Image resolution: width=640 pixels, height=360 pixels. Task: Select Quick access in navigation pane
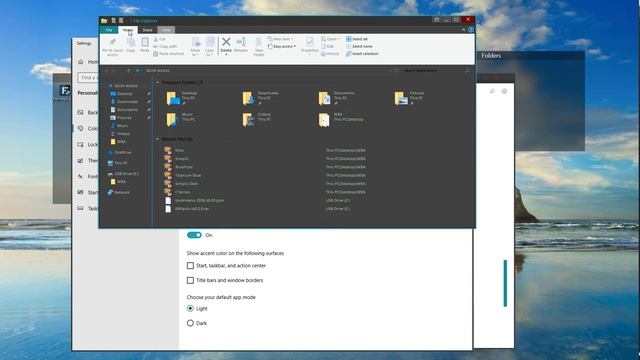coord(122,86)
